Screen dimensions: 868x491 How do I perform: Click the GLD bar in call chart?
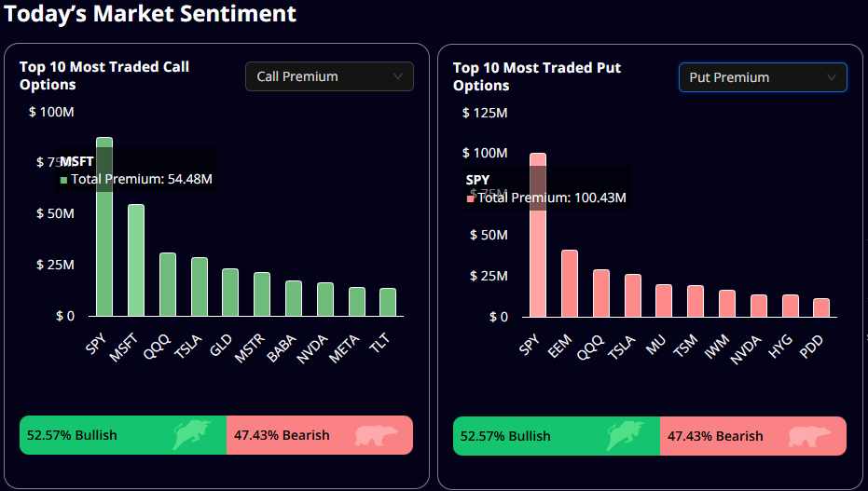tap(230, 293)
